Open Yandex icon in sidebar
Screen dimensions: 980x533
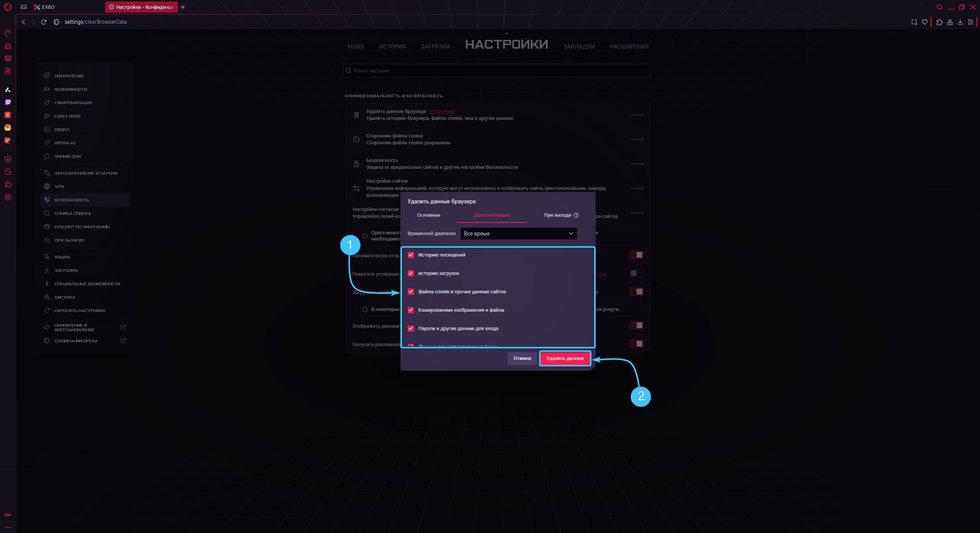click(8, 115)
